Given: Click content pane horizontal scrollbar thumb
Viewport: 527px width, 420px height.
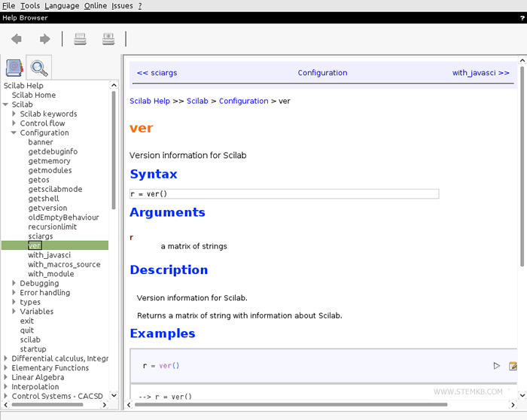Looking at the screenshot, I should tap(291, 404).
